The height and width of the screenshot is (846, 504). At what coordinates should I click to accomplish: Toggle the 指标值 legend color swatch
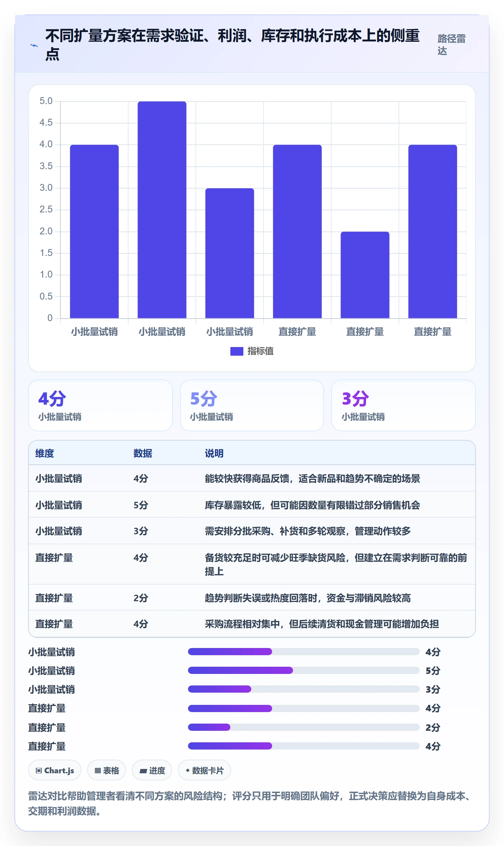tap(237, 351)
